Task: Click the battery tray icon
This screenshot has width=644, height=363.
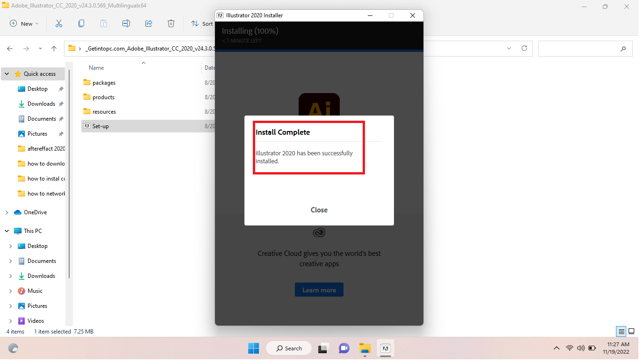Action: click(592, 348)
